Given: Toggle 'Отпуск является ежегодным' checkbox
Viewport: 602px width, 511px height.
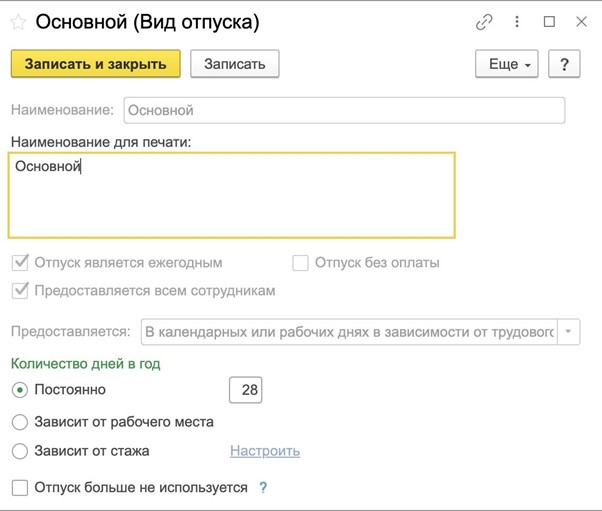Looking at the screenshot, I should point(19,263).
